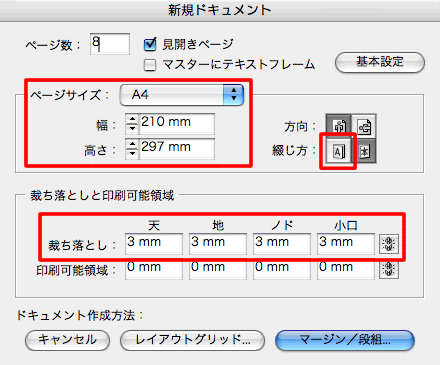This screenshot has width=440, height=365.
Task: Toggle chain link icon for 印刷可能領域 values
Action: (x=389, y=269)
